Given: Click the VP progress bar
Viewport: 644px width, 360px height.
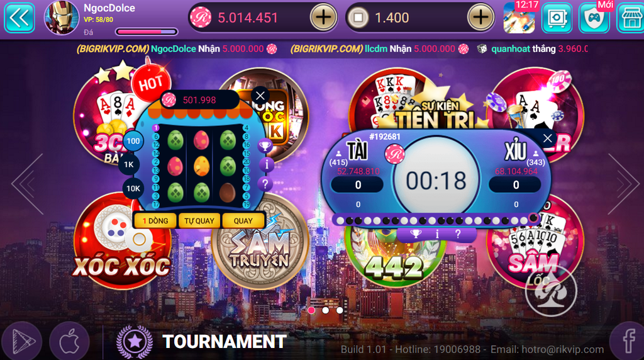Looking at the screenshot, I should (147, 31).
